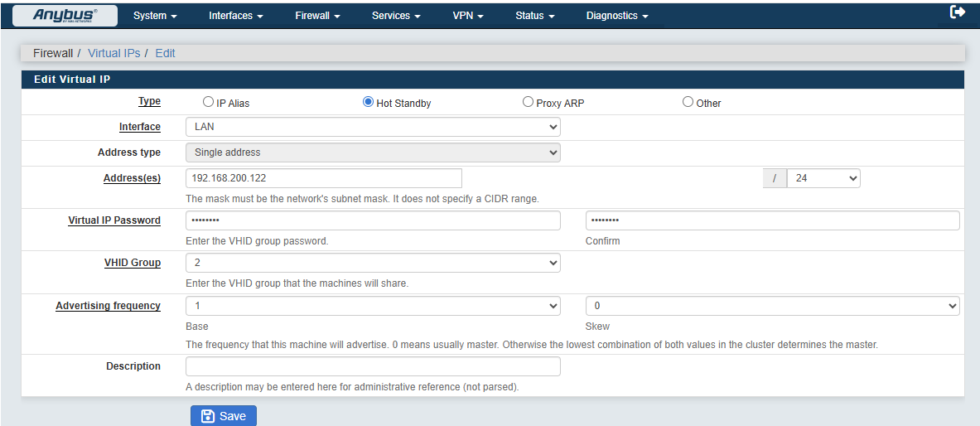
Task: Open the advertising Base frequency dropdown
Action: click(373, 306)
